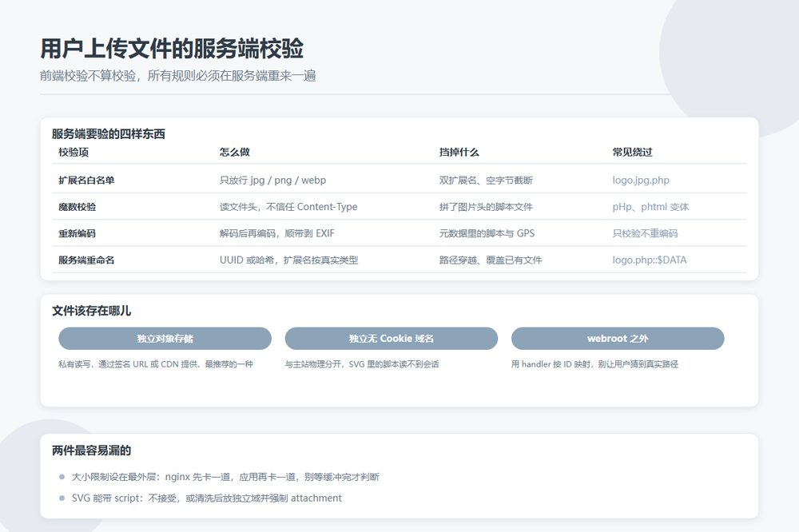Image resolution: width=799 pixels, height=532 pixels.
Task: Click the description 私有读写，通过签名 URL 或 CDN 提供
Action: click(156, 363)
